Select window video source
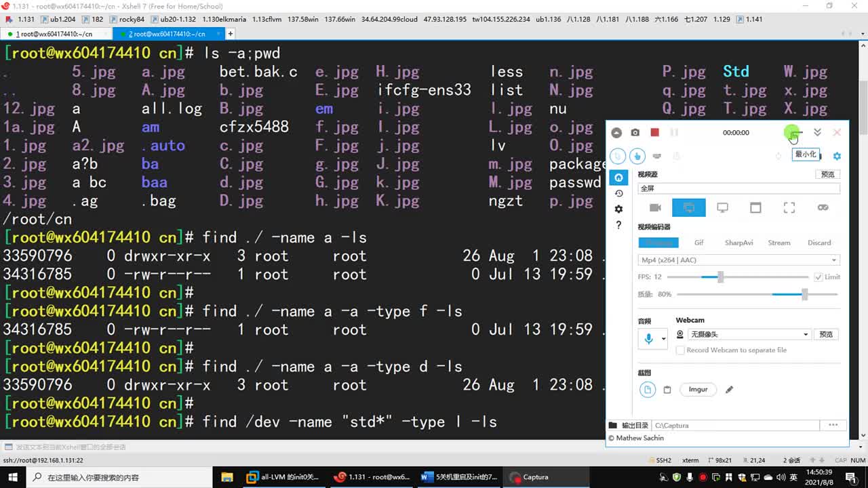 coord(755,208)
